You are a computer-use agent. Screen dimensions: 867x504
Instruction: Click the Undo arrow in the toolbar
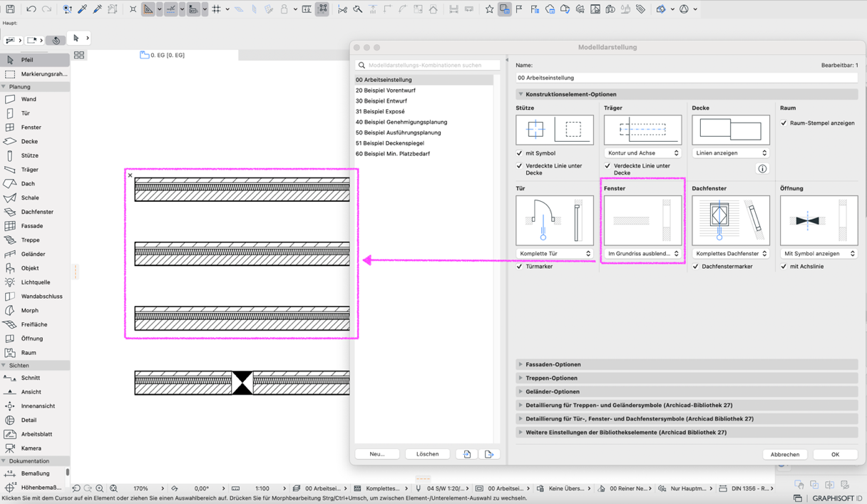coord(31,9)
